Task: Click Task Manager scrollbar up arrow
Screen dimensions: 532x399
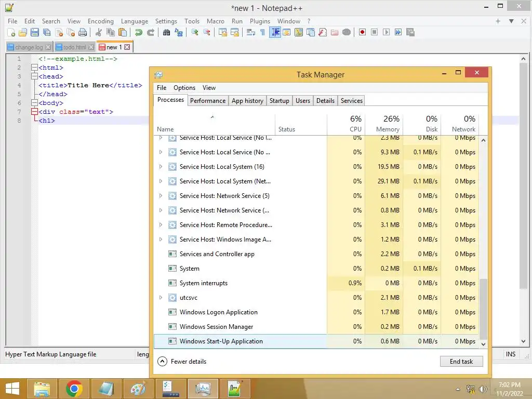Action: tap(484, 140)
